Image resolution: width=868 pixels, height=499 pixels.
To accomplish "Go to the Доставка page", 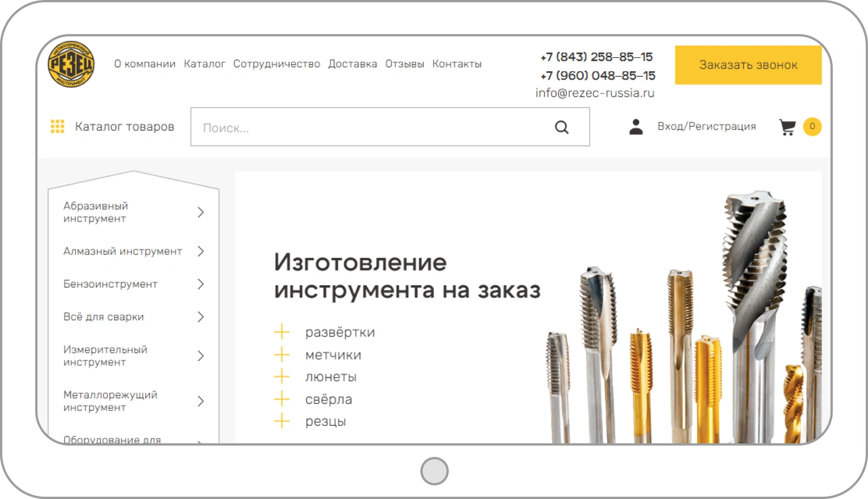I will [352, 64].
